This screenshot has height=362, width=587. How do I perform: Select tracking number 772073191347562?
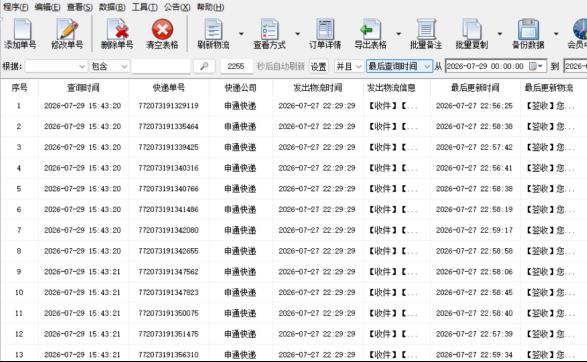(168, 271)
